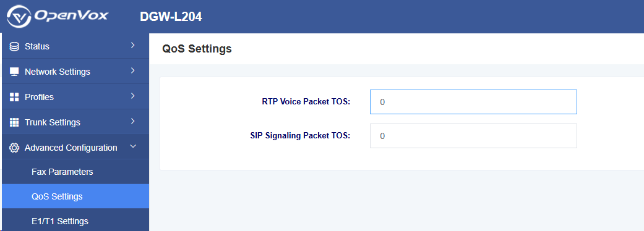Expand the Network Settings chevron arrow
The height and width of the screenshot is (231, 644).
tap(132, 70)
